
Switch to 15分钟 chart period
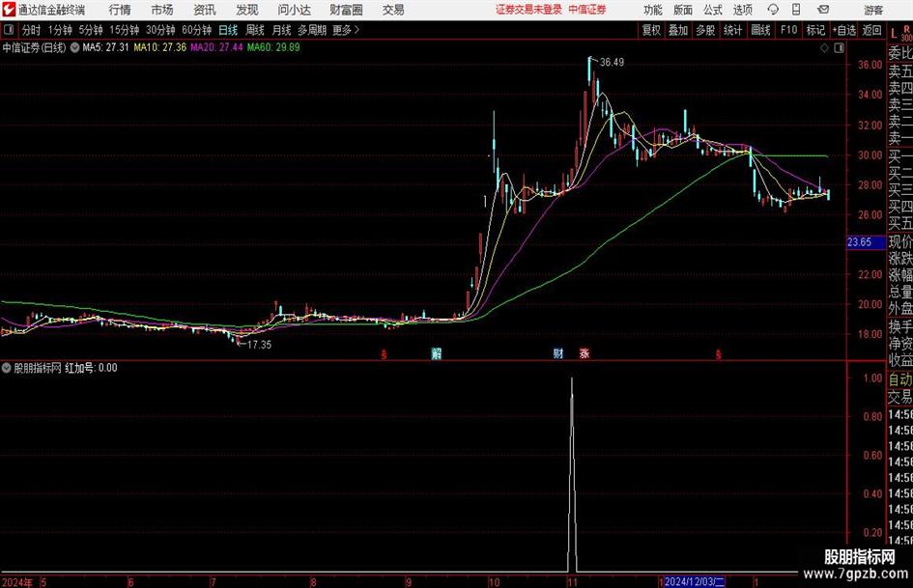125,30
